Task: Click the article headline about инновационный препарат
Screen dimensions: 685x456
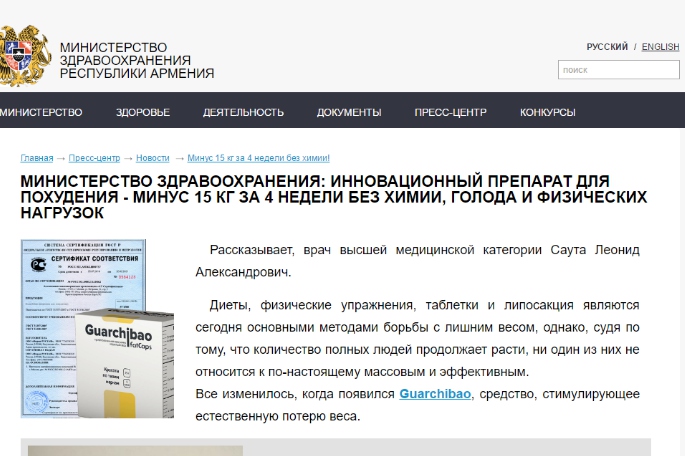Action: coord(334,197)
